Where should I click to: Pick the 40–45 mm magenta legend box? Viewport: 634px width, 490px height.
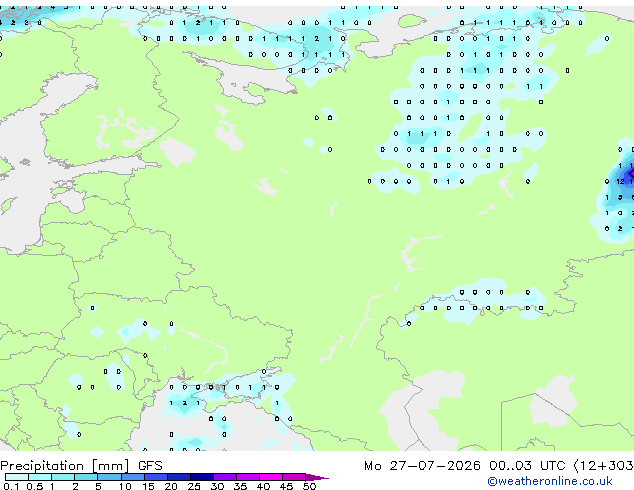tap(271, 477)
